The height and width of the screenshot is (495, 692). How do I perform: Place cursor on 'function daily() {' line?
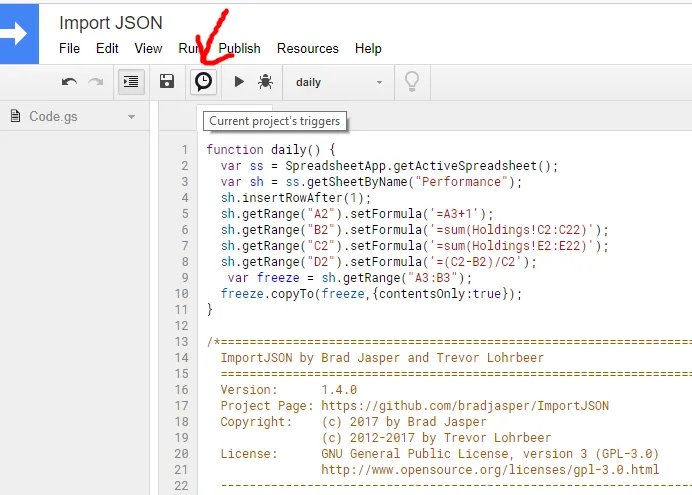click(271, 150)
